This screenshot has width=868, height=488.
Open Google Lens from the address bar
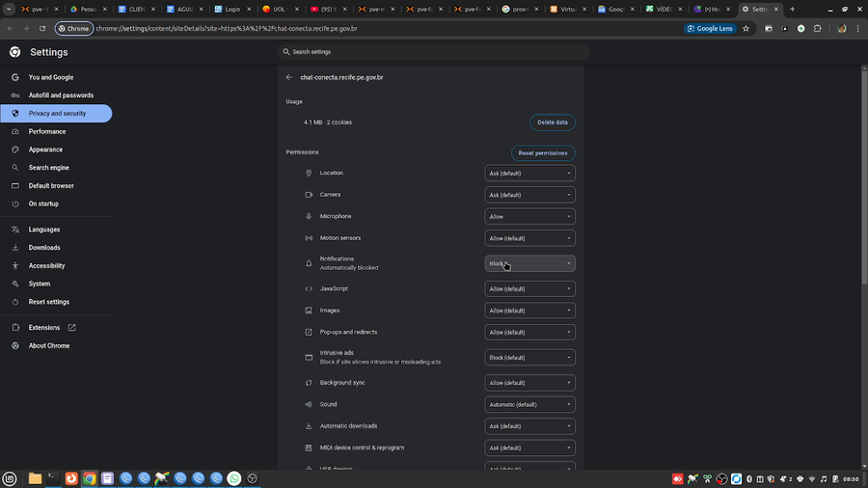click(x=710, y=28)
